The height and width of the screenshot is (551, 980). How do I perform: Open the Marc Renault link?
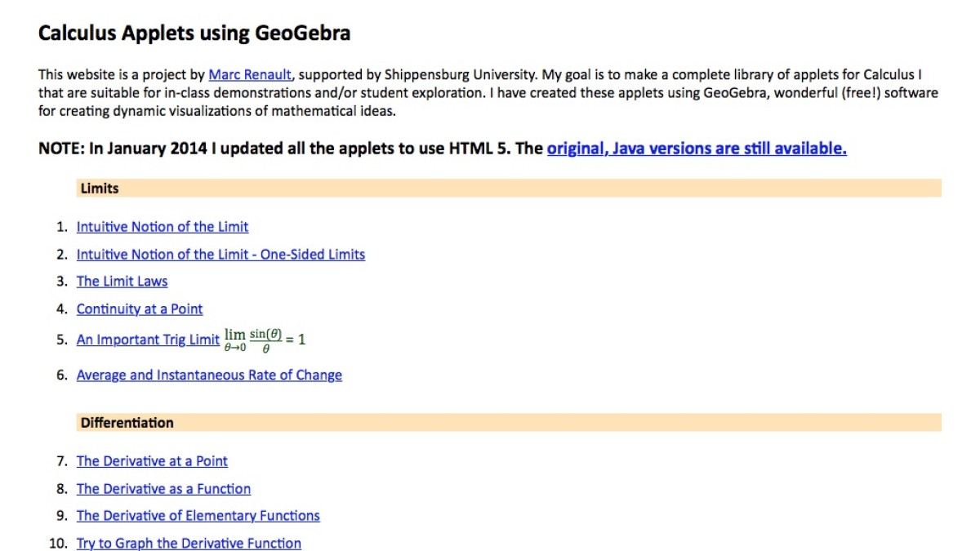pyautogui.click(x=249, y=73)
